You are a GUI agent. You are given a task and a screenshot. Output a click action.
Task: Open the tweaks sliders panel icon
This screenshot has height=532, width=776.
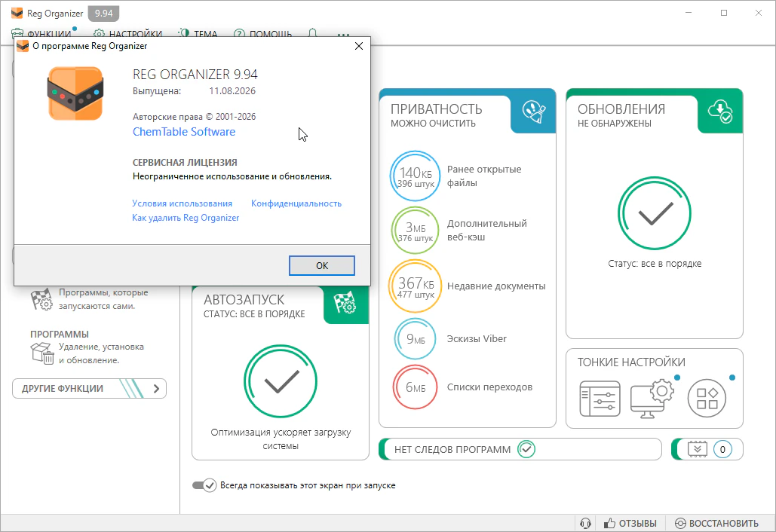pyautogui.click(x=600, y=399)
